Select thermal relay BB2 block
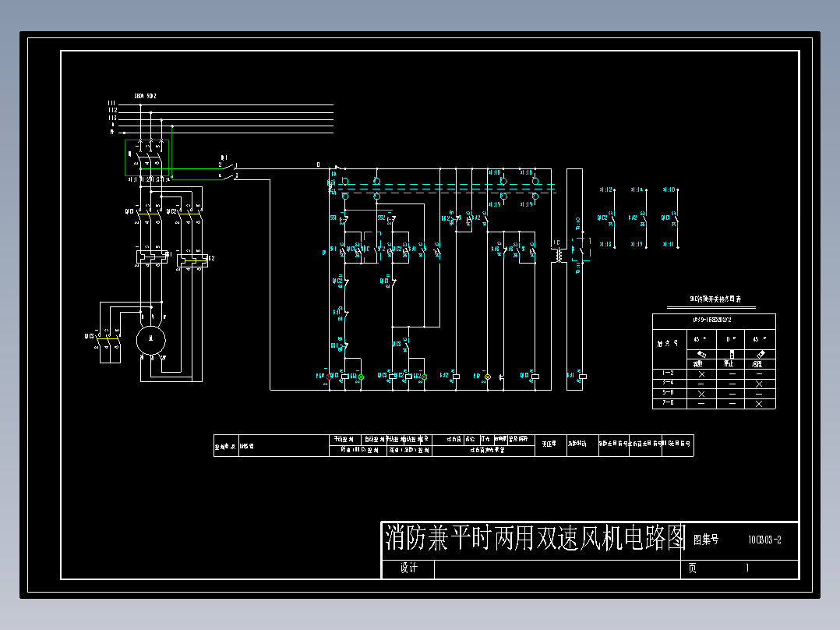Screen dimensions: 840x630 click(x=193, y=260)
